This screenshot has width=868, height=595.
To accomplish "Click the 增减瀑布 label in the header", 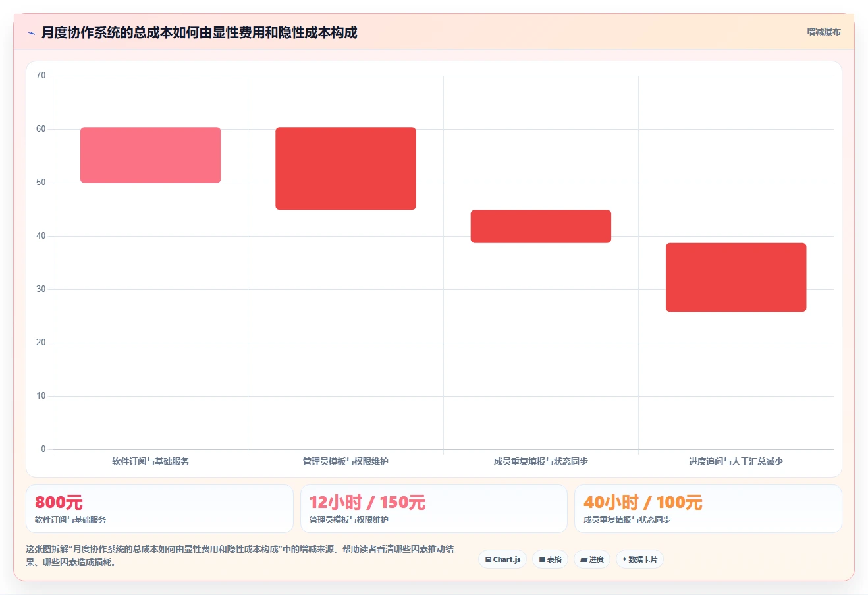I will 824,32.
